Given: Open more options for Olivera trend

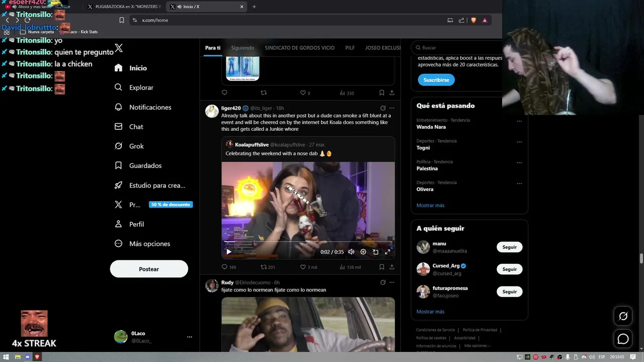Looking at the screenshot, I should click(519, 184).
